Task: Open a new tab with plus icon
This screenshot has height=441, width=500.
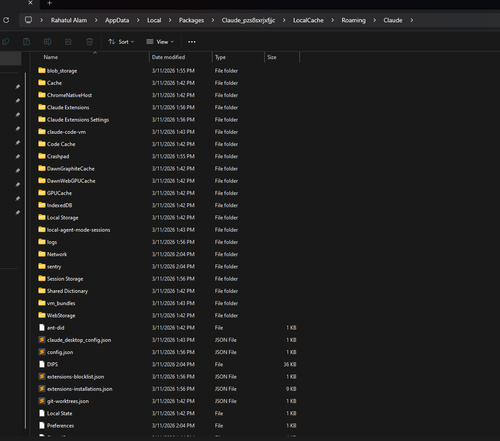Action: (49, 3)
